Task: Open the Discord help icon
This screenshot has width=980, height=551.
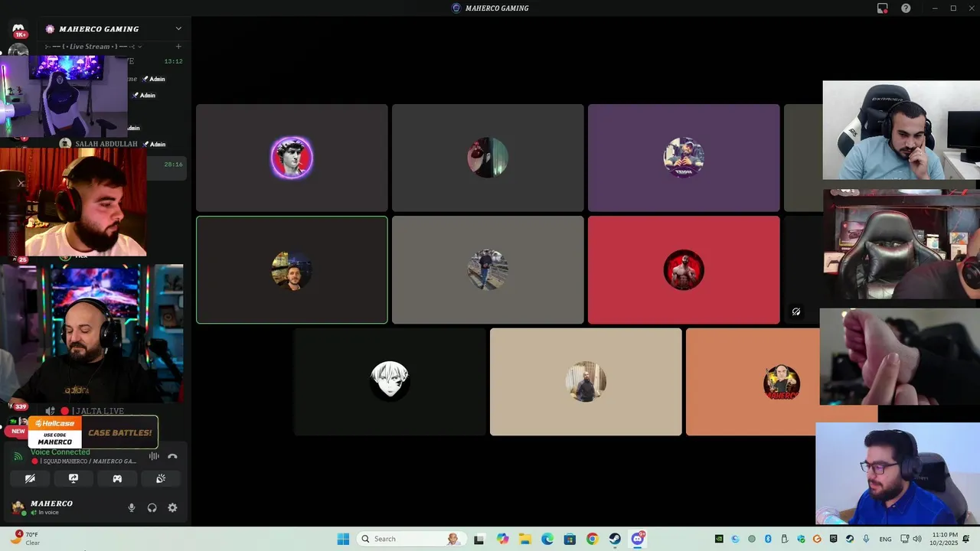Action: [x=906, y=8]
